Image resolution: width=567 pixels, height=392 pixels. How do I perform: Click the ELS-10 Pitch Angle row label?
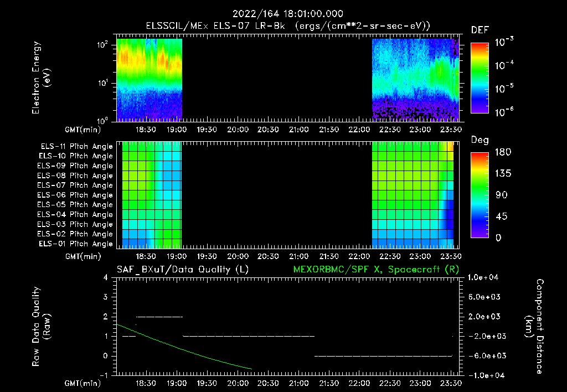click(76, 156)
